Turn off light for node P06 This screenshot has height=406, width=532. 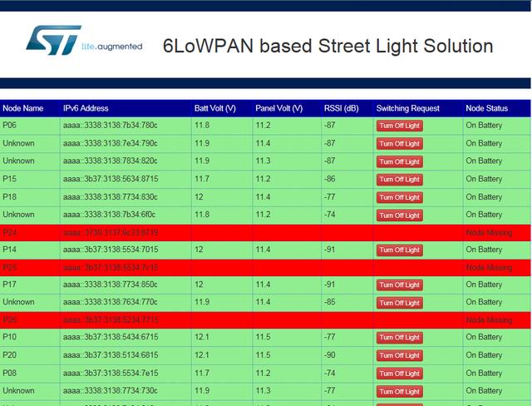click(400, 126)
